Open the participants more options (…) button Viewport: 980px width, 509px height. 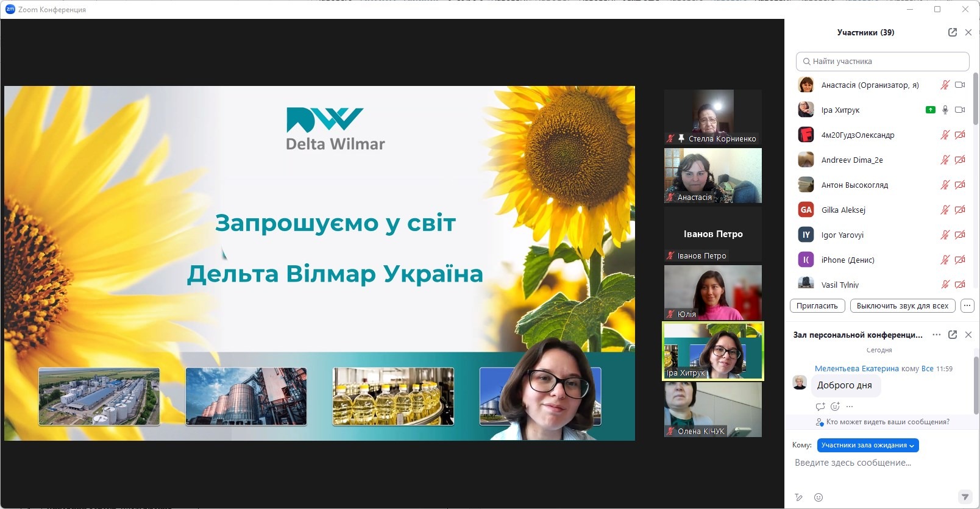(967, 306)
